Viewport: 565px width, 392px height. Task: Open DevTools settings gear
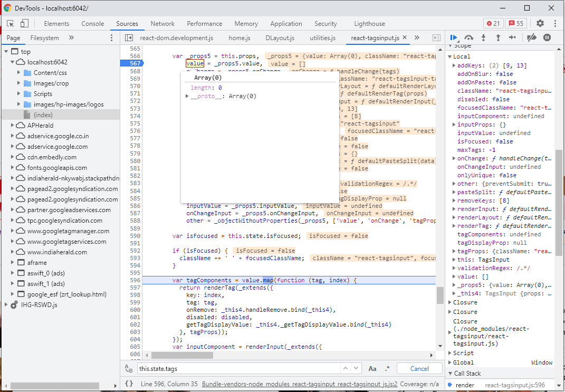(x=540, y=23)
